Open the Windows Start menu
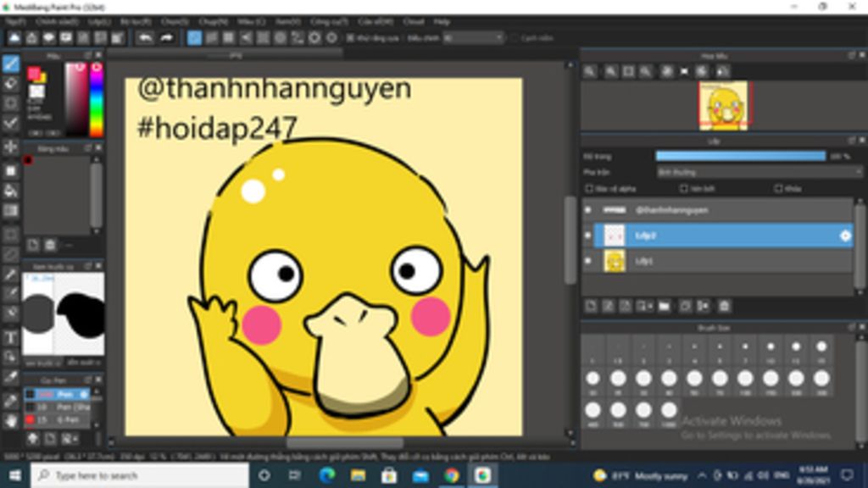Image resolution: width=868 pixels, height=488 pixels. (x=15, y=475)
